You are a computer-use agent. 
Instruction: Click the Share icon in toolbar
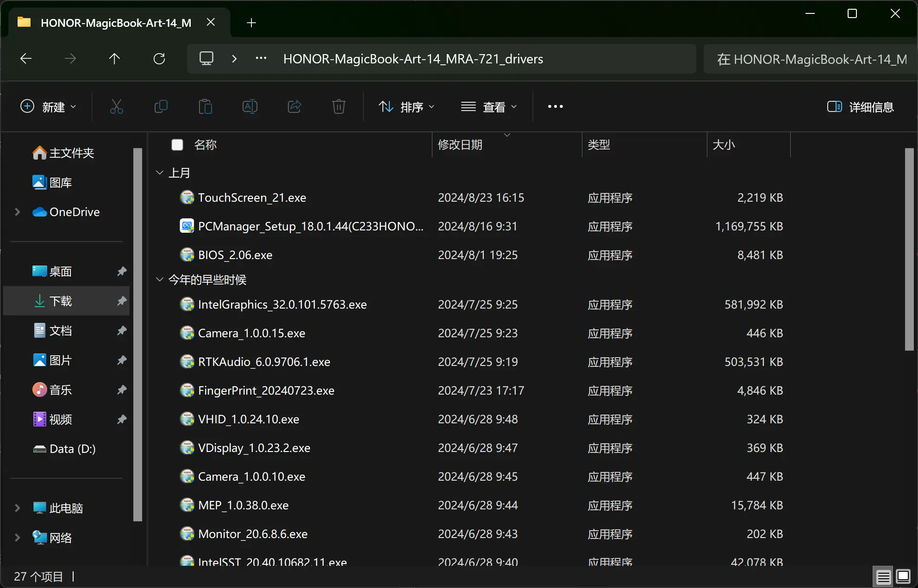pos(294,107)
